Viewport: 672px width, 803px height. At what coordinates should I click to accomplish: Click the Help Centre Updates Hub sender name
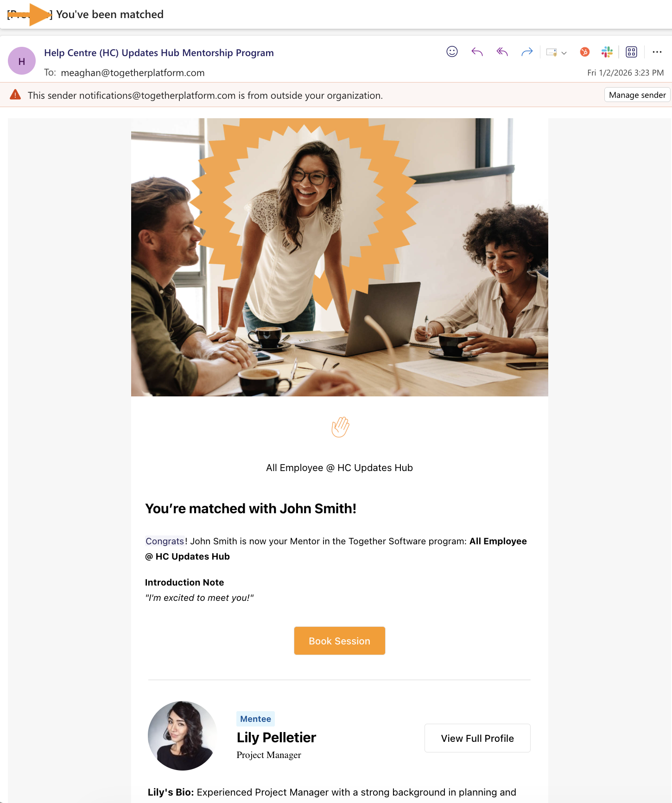pyautogui.click(x=159, y=53)
